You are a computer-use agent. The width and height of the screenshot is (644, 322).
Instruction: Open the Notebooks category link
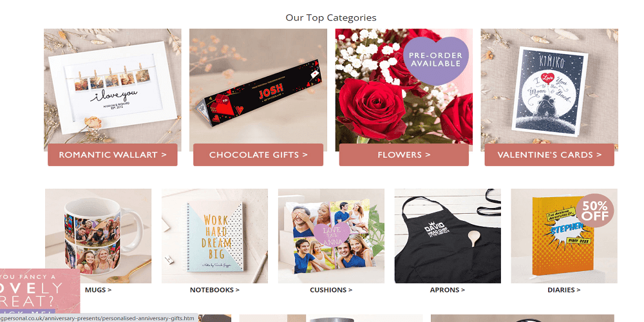tap(214, 290)
